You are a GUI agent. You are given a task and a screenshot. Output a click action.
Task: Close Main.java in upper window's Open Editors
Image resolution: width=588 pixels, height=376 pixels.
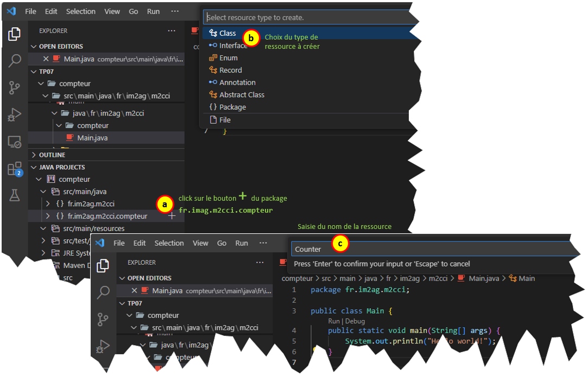[46, 59]
